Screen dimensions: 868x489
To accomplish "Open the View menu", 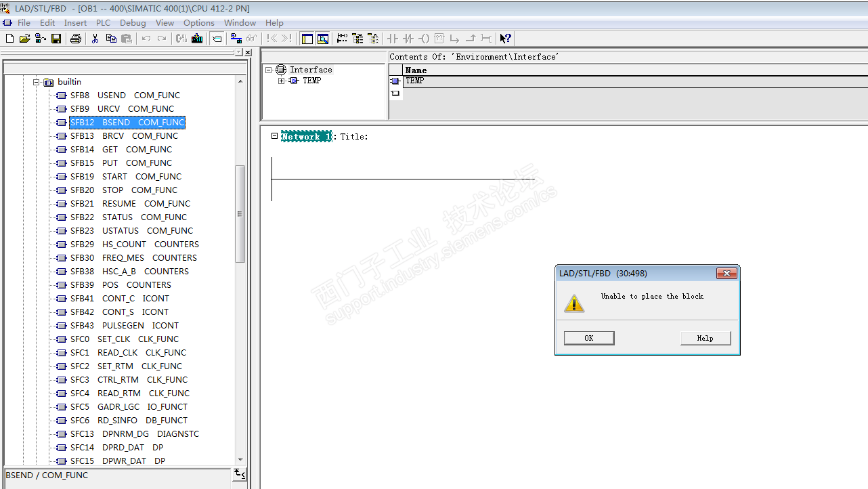I will click(x=165, y=23).
